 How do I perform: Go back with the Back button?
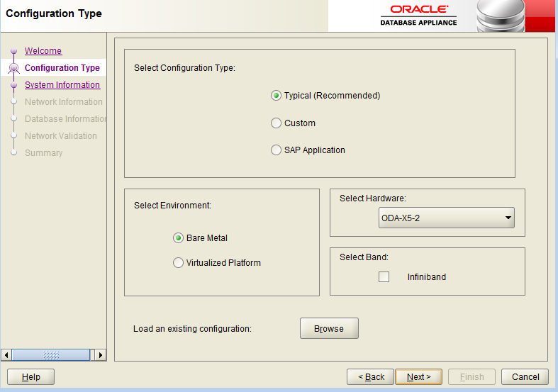pos(370,376)
